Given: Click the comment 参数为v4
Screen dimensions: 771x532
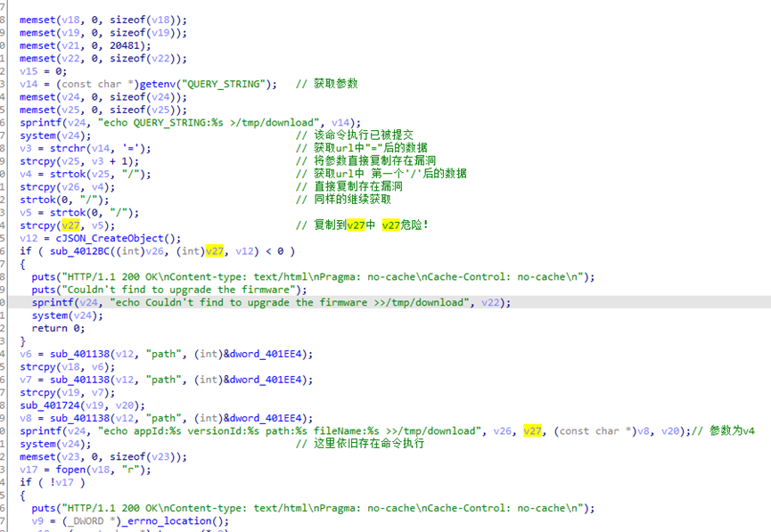Looking at the screenshot, I should pos(723,430).
